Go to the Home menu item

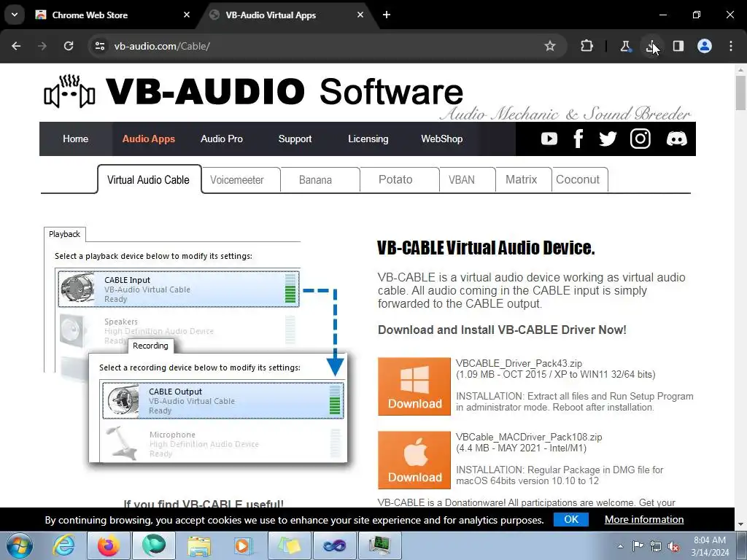(x=75, y=139)
